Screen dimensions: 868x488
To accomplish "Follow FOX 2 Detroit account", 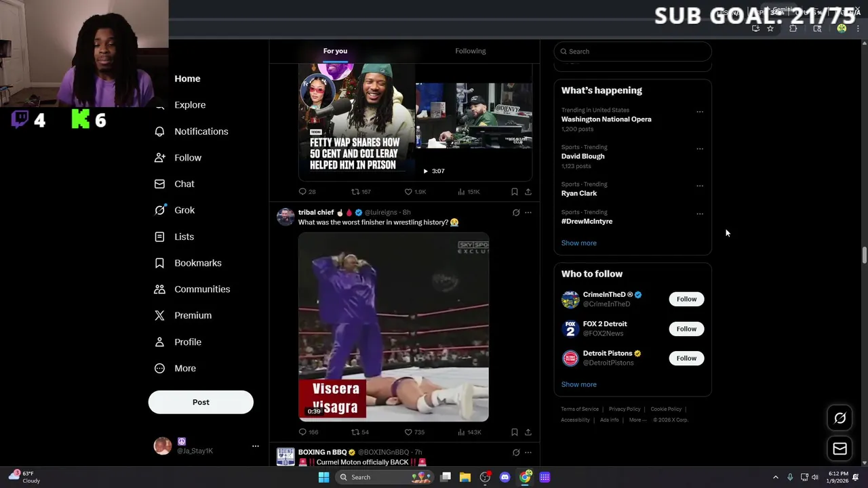I will click(686, 329).
